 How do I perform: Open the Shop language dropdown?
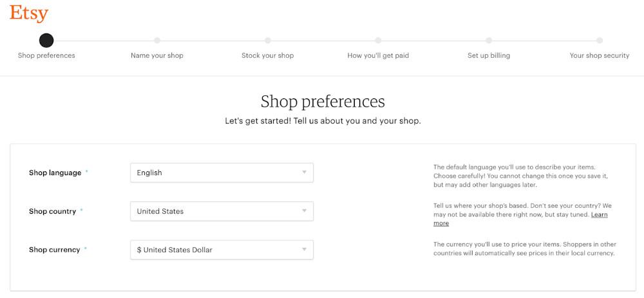click(222, 172)
